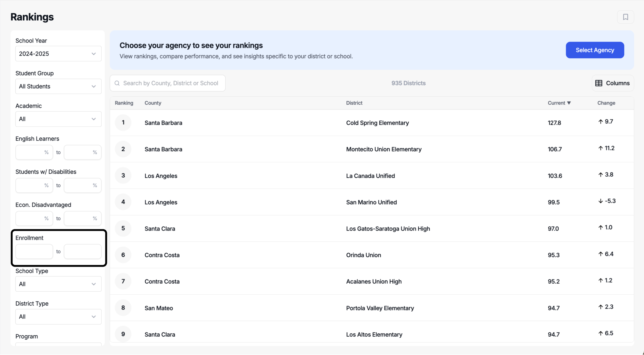This screenshot has width=644, height=355.
Task: Open the School Type dropdown
Action: point(58,284)
